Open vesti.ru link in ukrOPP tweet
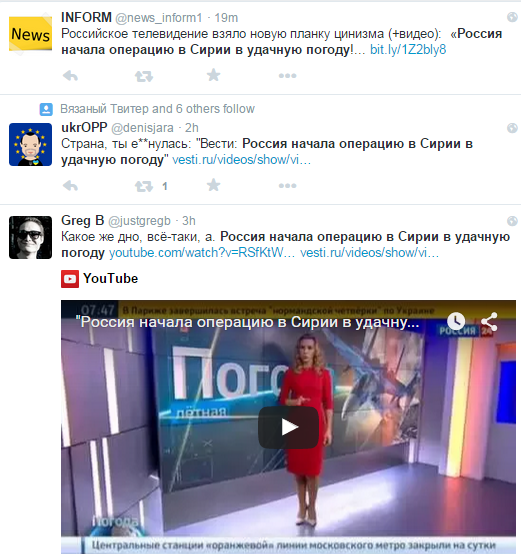 pyautogui.click(x=241, y=160)
